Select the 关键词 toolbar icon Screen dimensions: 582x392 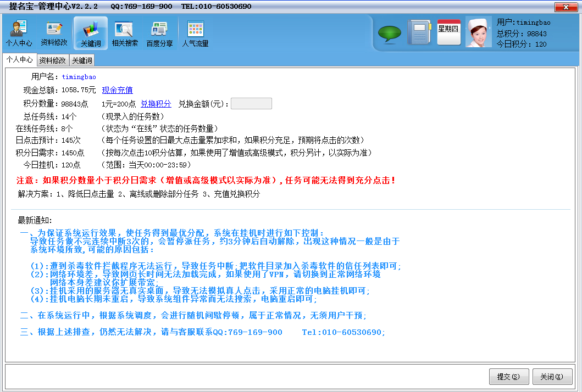tap(91, 33)
